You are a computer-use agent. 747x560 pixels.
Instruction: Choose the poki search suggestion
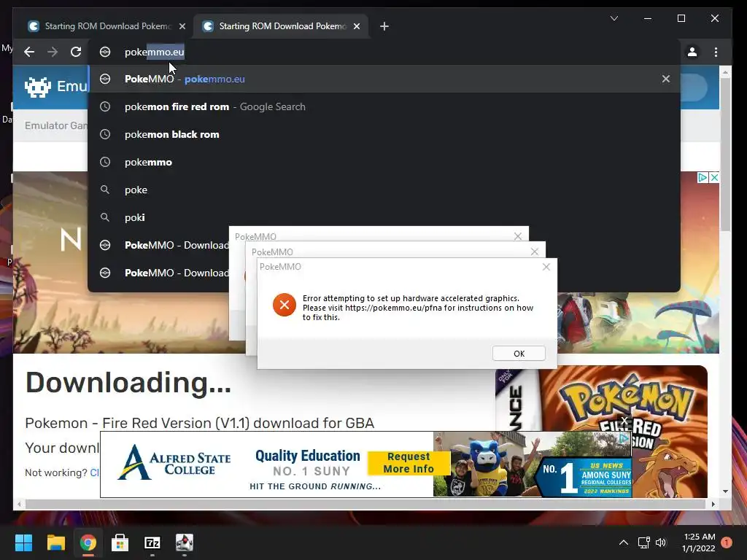click(384, 217)
